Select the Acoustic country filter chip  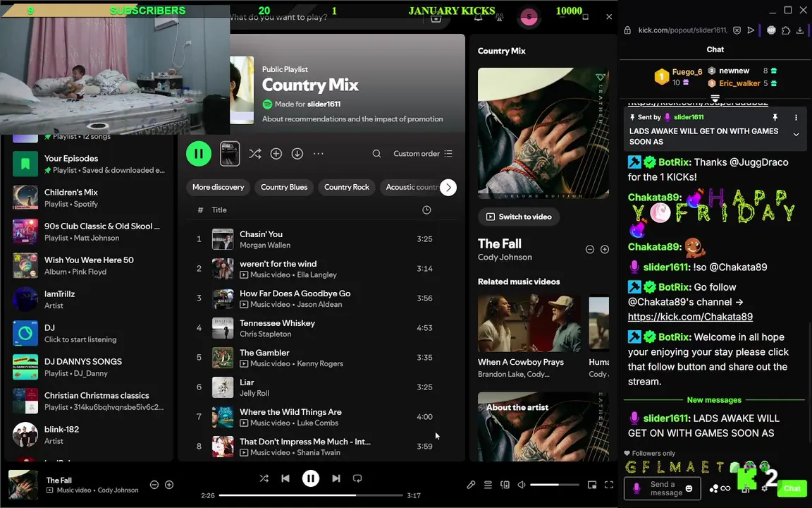(x=412, y=187)
